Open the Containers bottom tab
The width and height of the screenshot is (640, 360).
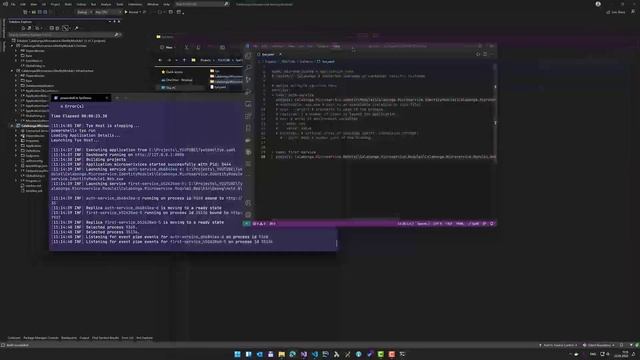[x=14, y=338]
